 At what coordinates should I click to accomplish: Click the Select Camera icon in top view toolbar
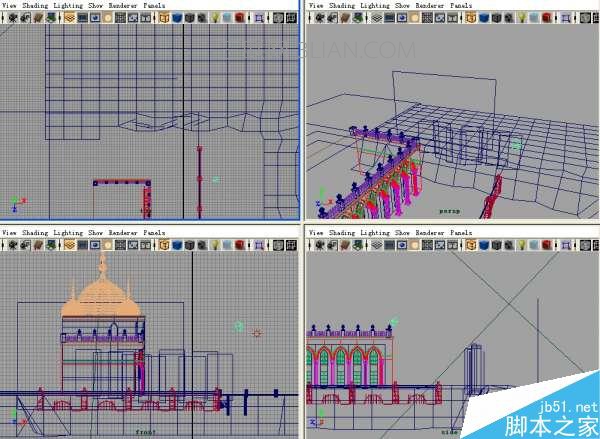pyautogui.click(x=13, y=18)
